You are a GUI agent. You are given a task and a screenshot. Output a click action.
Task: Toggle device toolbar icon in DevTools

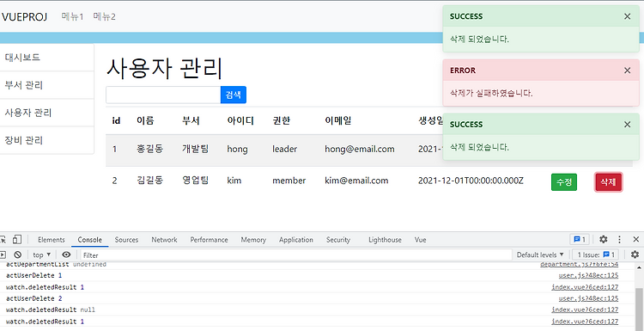[x=17, y=239]
